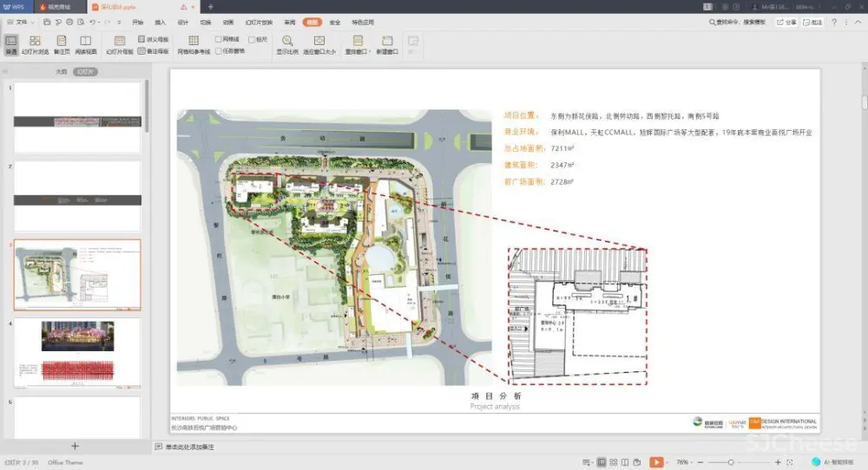Click Fit to Window (适应窗口大小)

tap(319, 44)
